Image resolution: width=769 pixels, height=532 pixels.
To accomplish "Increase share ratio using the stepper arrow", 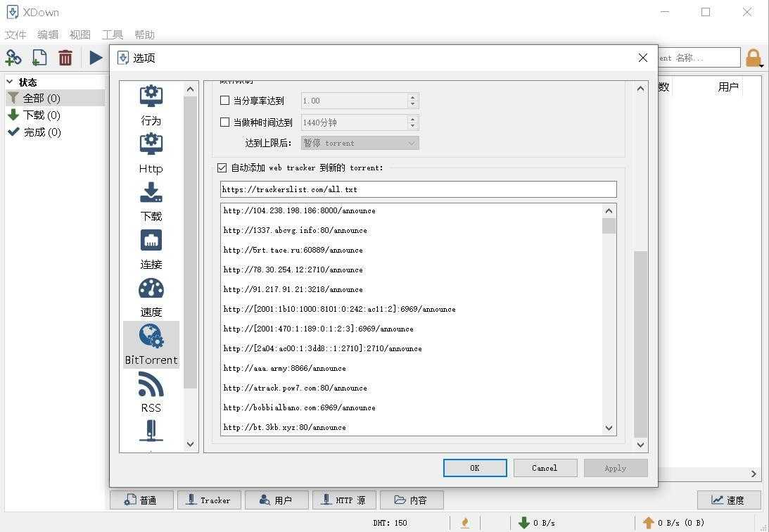I will 414,97.
